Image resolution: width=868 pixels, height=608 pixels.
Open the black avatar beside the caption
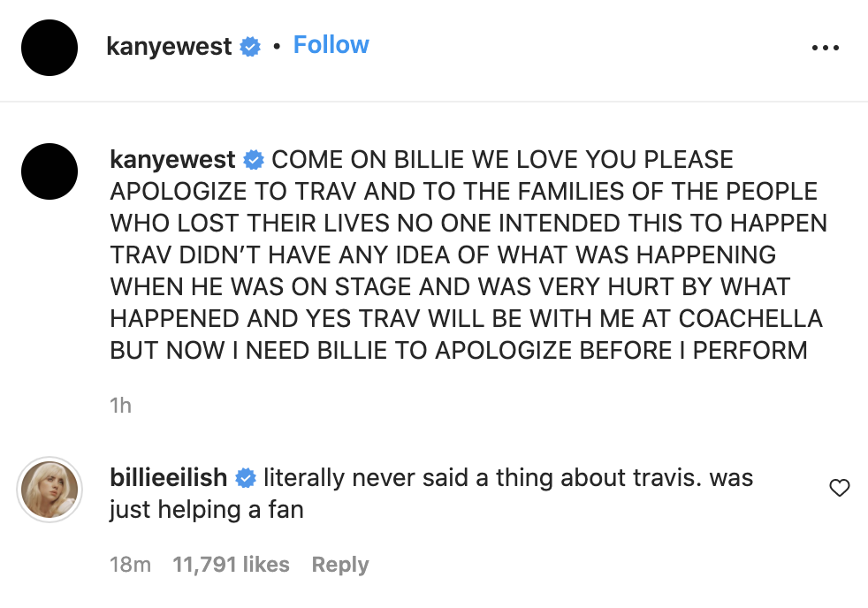[49, 171]
